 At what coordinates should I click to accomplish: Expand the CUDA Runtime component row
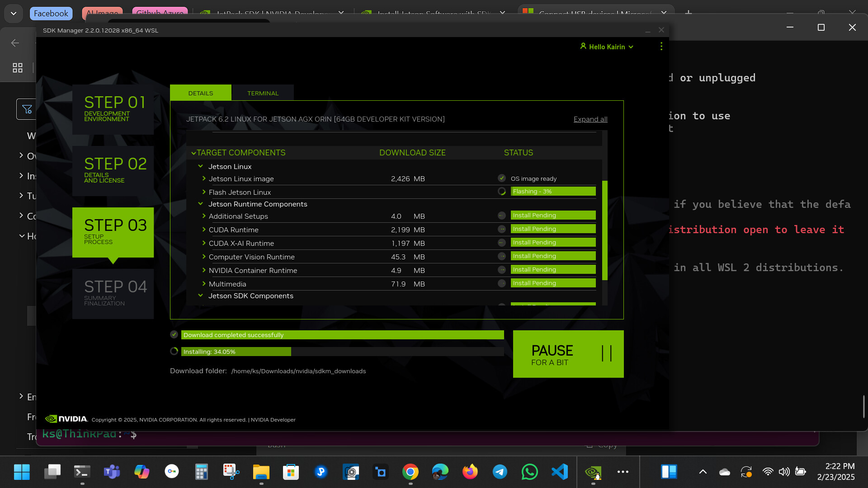pyautogui.click(x=204, y=230)
